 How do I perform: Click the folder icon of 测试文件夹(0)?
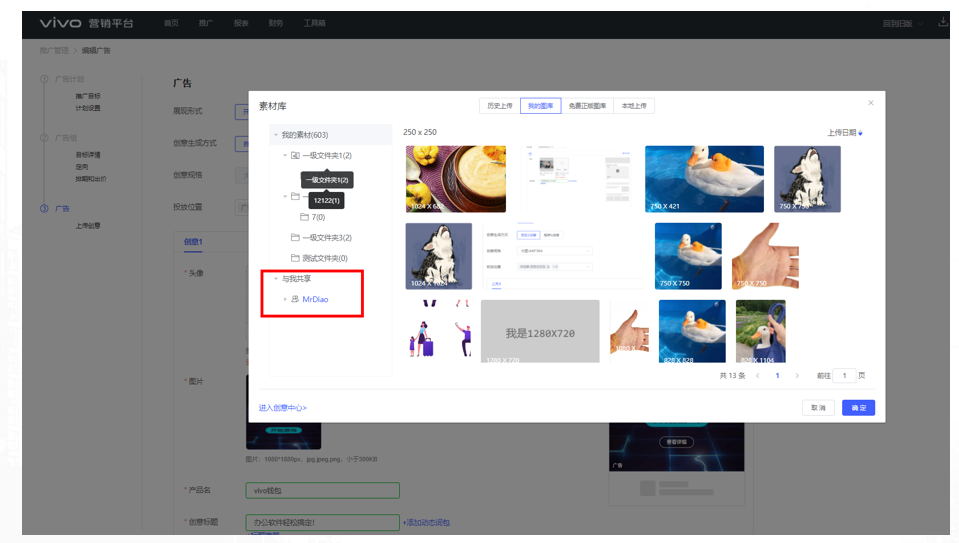pyautogui.click(x=295, y=258)
